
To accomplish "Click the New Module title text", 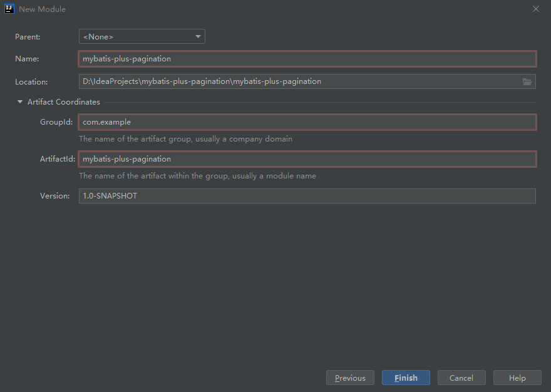I will click(x=42, y=9).
